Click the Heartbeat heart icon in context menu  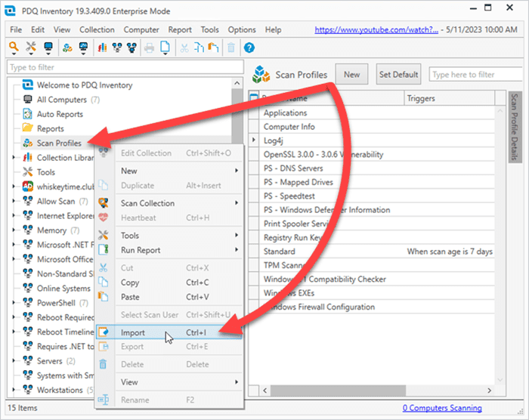104,218
